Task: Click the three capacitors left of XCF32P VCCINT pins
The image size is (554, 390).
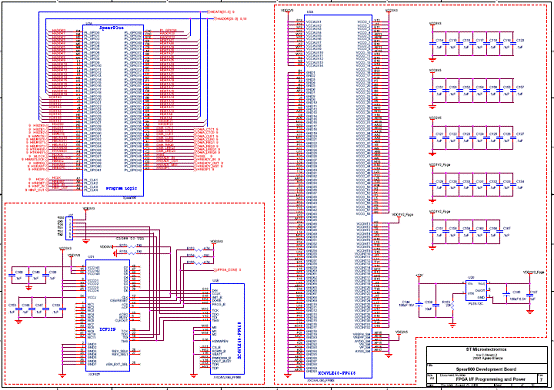Action: (x=29, y=275)
